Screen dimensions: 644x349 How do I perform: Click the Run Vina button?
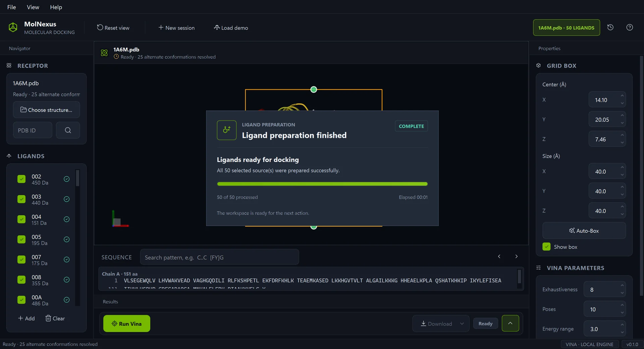point(127,323)
